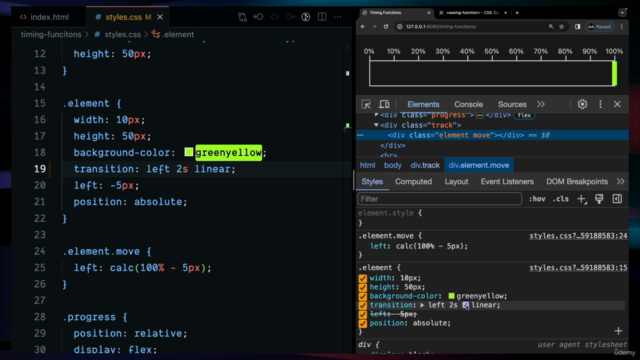
Task: Switch to the Console tab in DevTools
Action: pyautogui.click(x=469, y=104)
